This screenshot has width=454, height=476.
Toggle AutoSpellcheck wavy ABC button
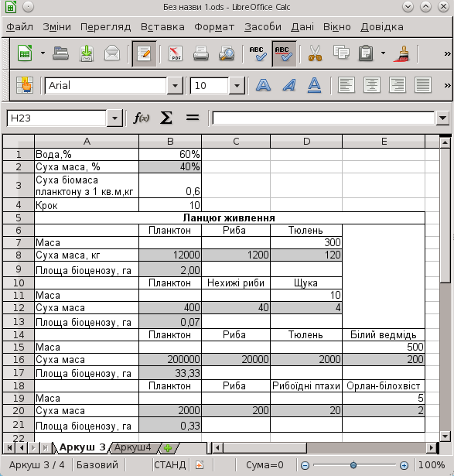click(x=284, y=53)
